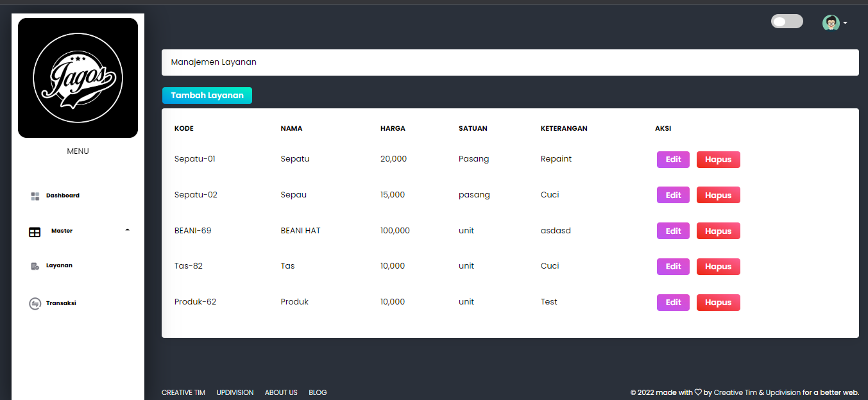Click the Master table icon
This screenshot has height=400, width=868.
35,232
